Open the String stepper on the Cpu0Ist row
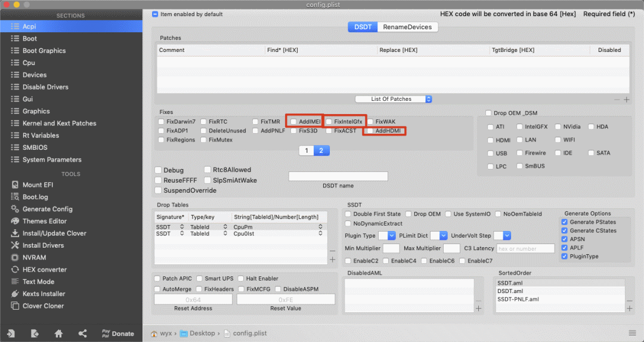The image size is (644, 342). click(x=320, y=233)
